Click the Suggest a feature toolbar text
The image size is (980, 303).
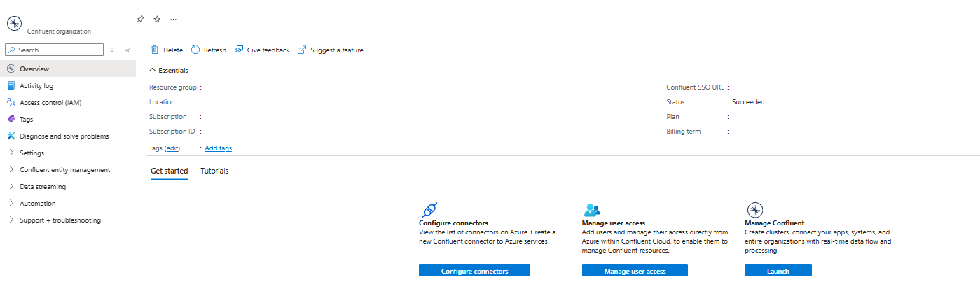pos(337,50)
